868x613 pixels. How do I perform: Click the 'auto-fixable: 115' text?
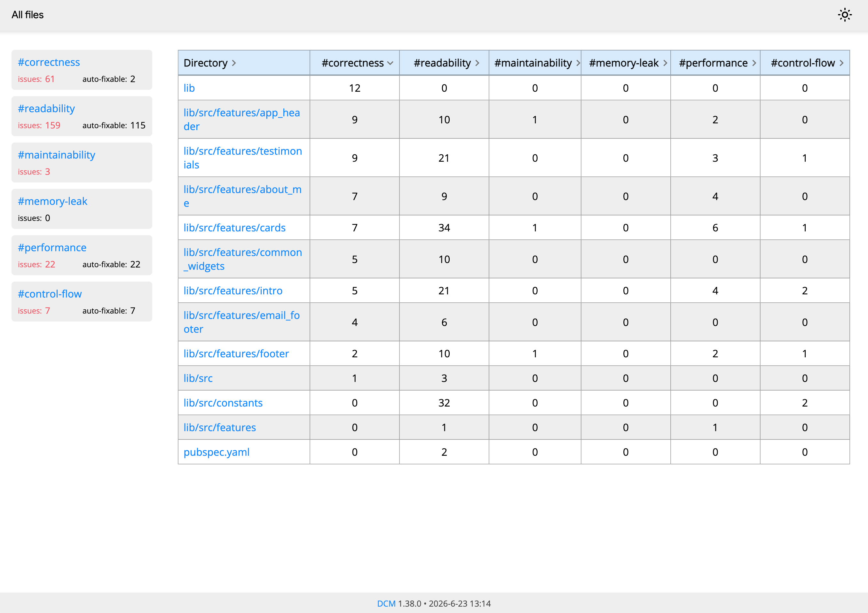pos(114,125)
